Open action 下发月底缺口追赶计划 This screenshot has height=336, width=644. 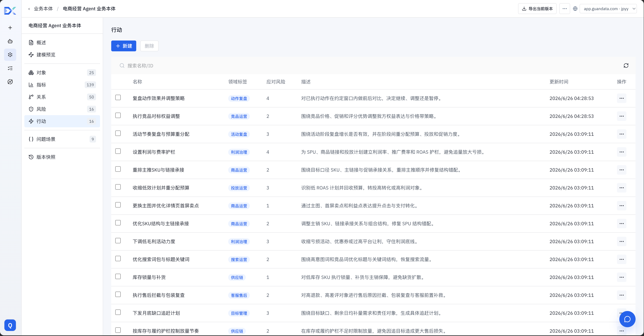pyautogui.click(x=156, y=313)
